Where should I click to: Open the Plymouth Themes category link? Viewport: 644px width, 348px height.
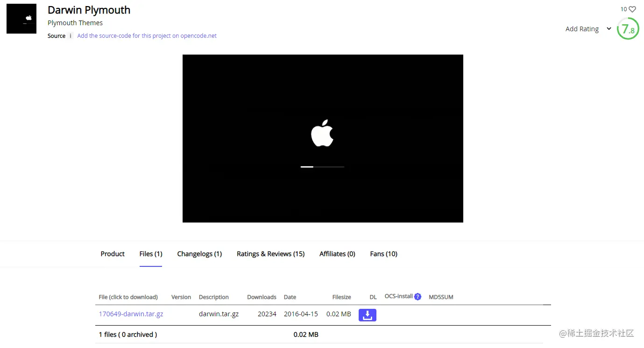75,23
